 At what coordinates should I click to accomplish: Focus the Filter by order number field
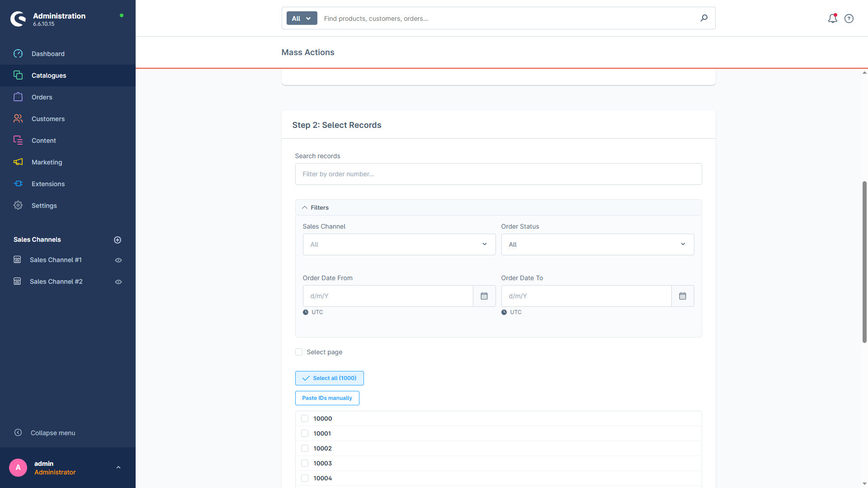coord(498,174)
